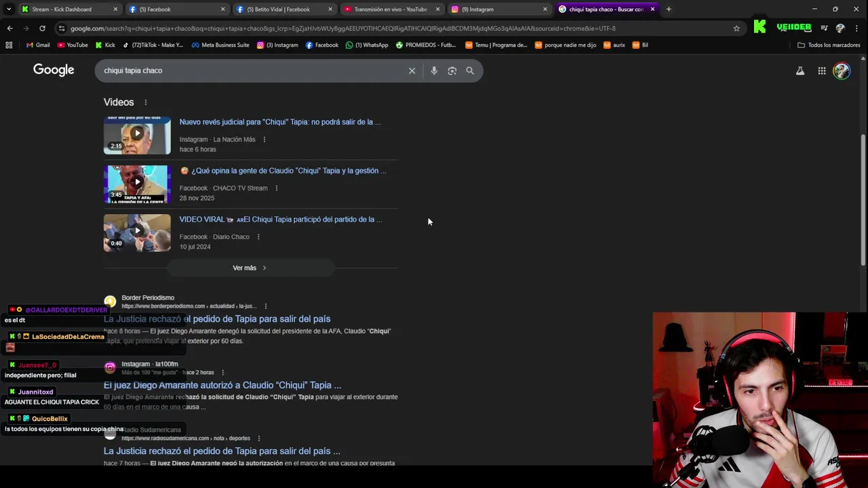Open the Google account profile picture

coord(842,70)
